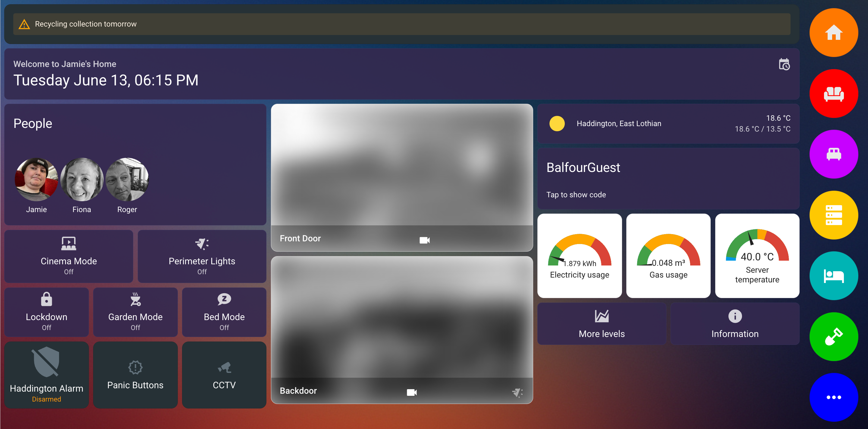Select the yellow server rack button
Viewport: 868px width, 429px height.
click(x=833, y=215)
